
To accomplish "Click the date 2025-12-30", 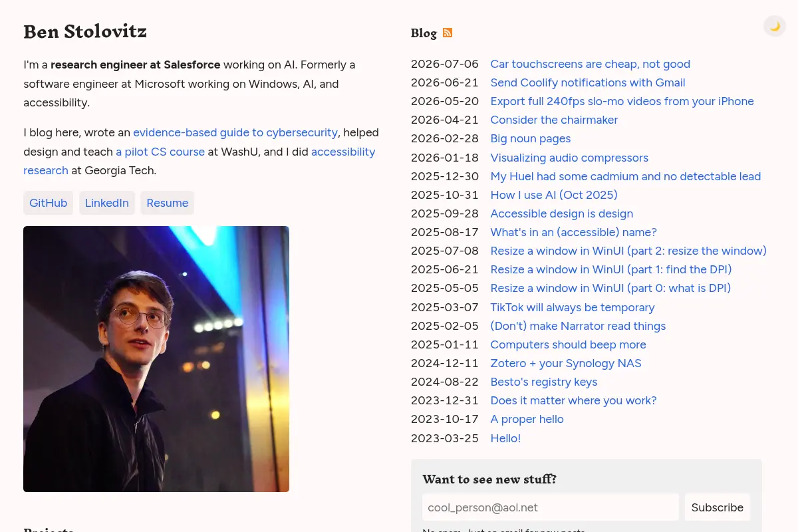I will (445, 176).
